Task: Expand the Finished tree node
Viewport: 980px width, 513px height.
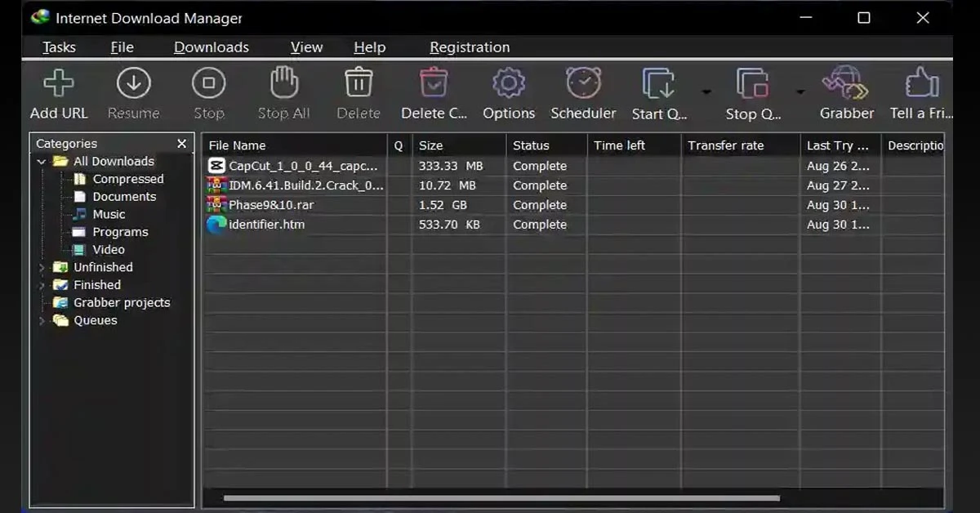Action: point(42,286)
